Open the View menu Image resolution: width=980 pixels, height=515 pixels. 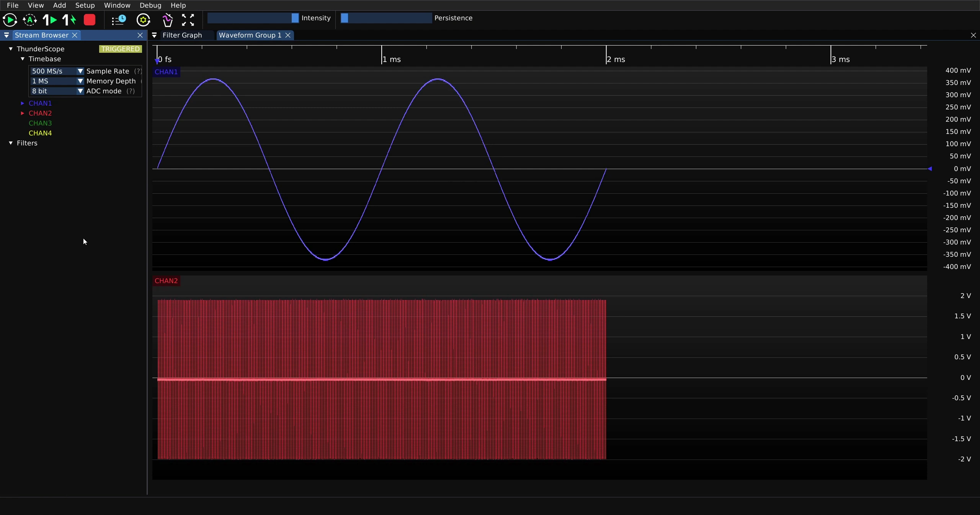(x=36, y=5)
